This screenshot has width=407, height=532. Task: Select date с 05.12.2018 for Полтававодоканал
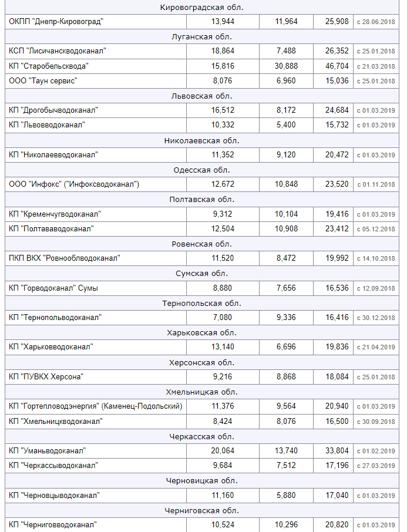tap(376, 229)
